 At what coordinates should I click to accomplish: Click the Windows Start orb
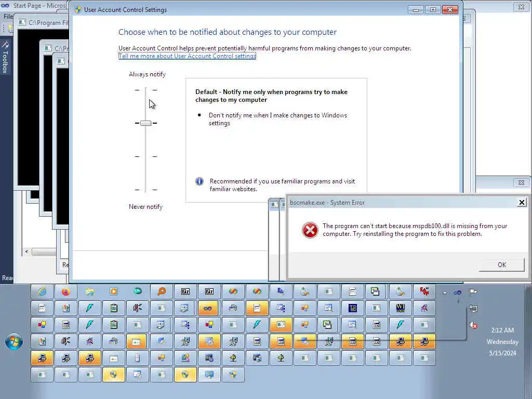point(14,342)
